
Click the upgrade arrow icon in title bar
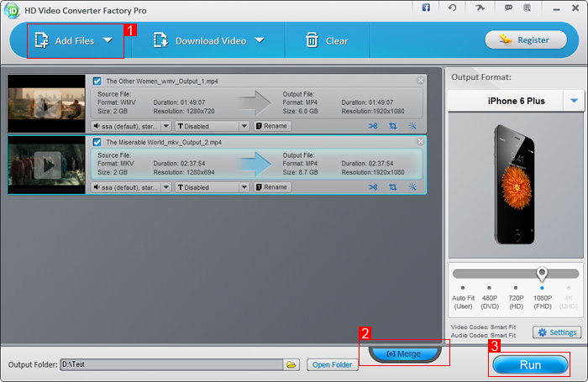(480, 8)
